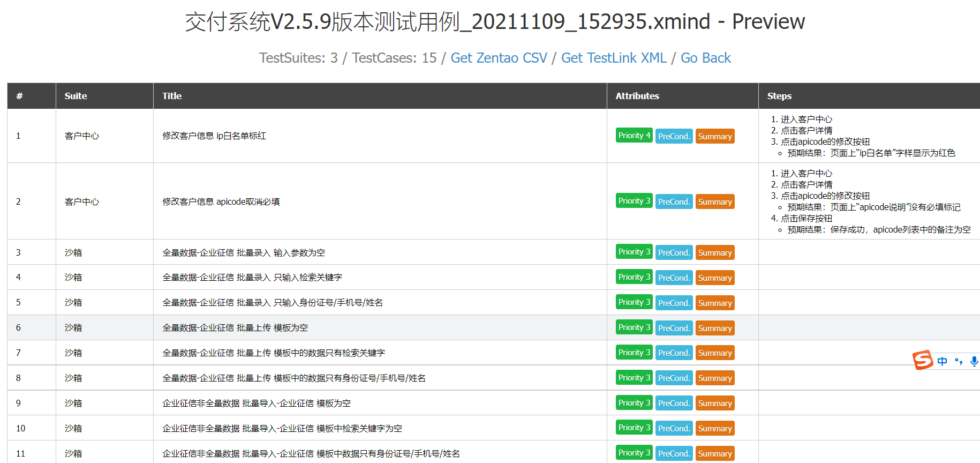Select title 全量数据-企业征信 批量录入 输入参数为空

(x=244, y=252)
